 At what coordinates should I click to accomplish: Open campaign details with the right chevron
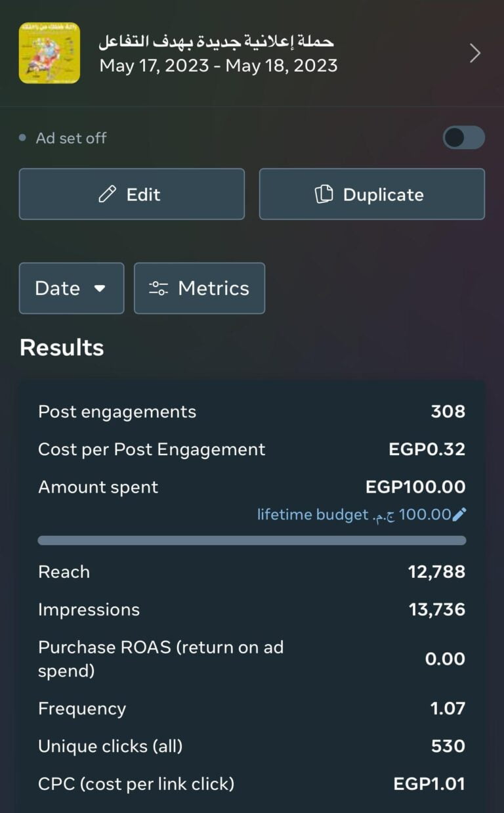pos(475,53)
